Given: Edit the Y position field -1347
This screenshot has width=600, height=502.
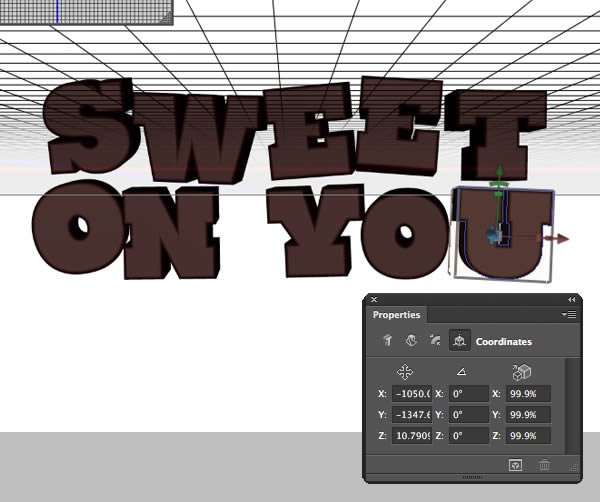Looking at the screenshot, I should tap(412, 415).
